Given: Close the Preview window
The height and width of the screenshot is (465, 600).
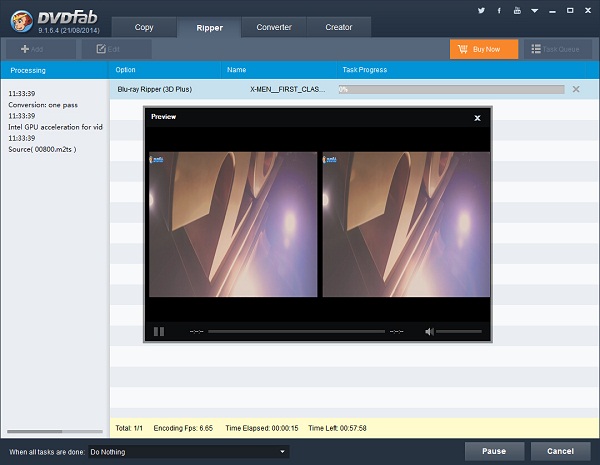Looking at the screenshot, I should point(477,118).
